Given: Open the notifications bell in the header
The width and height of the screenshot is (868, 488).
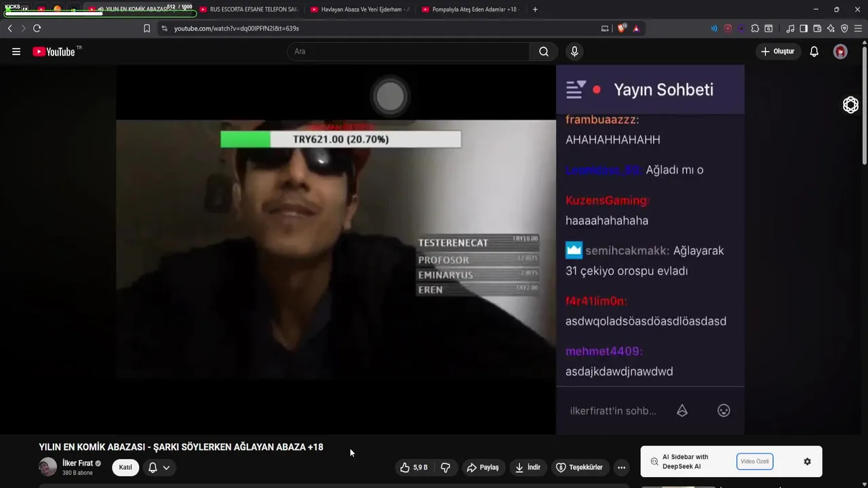Looking at the screenshot, I should (814, 52).
